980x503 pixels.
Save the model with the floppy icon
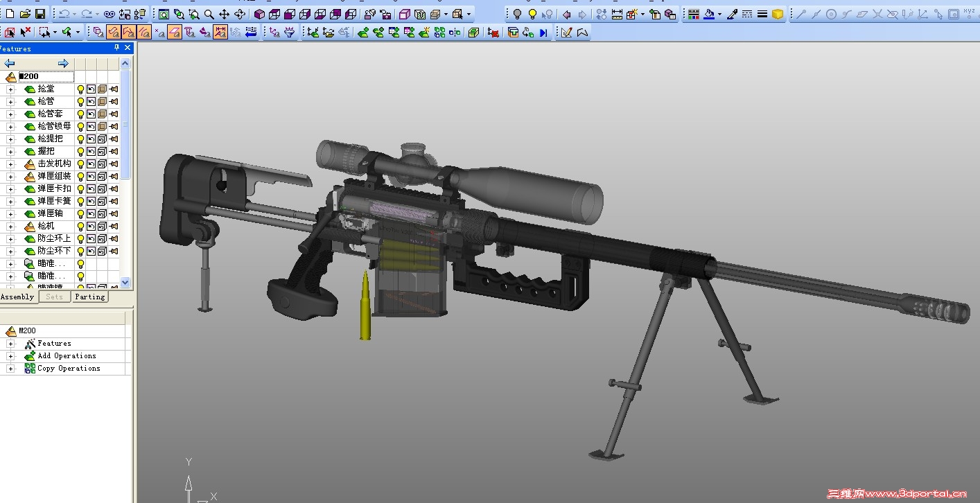40,14
